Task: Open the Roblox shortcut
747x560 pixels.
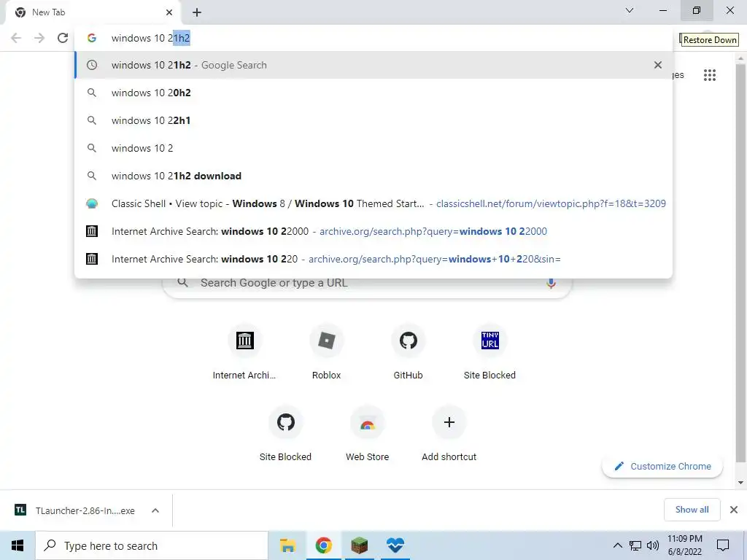Action: tap(326, 352)
